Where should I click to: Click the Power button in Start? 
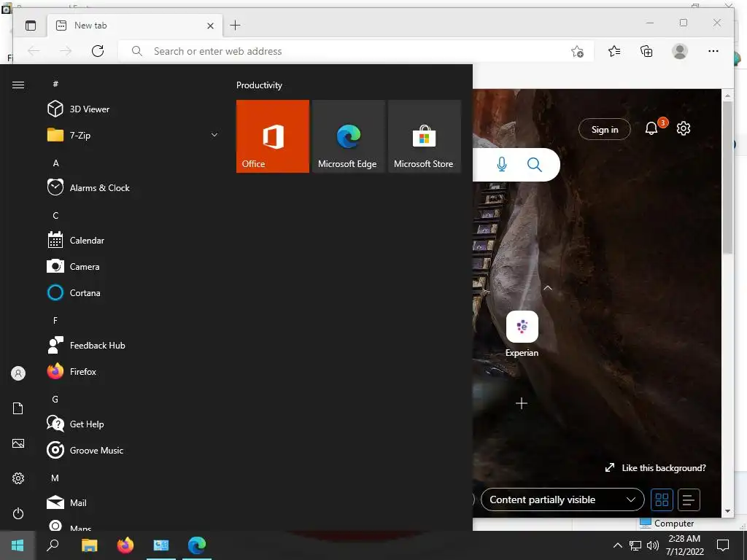pos(18,513)
